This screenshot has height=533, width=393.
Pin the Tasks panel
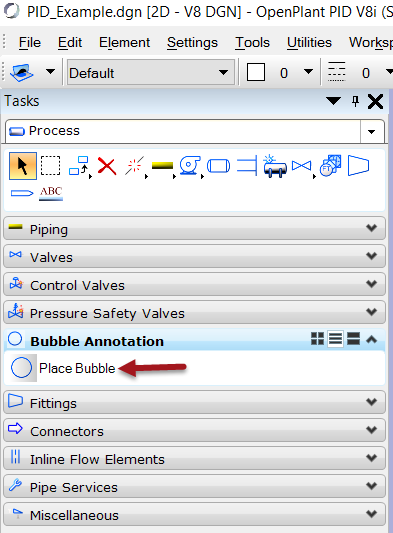coord(356,101)
